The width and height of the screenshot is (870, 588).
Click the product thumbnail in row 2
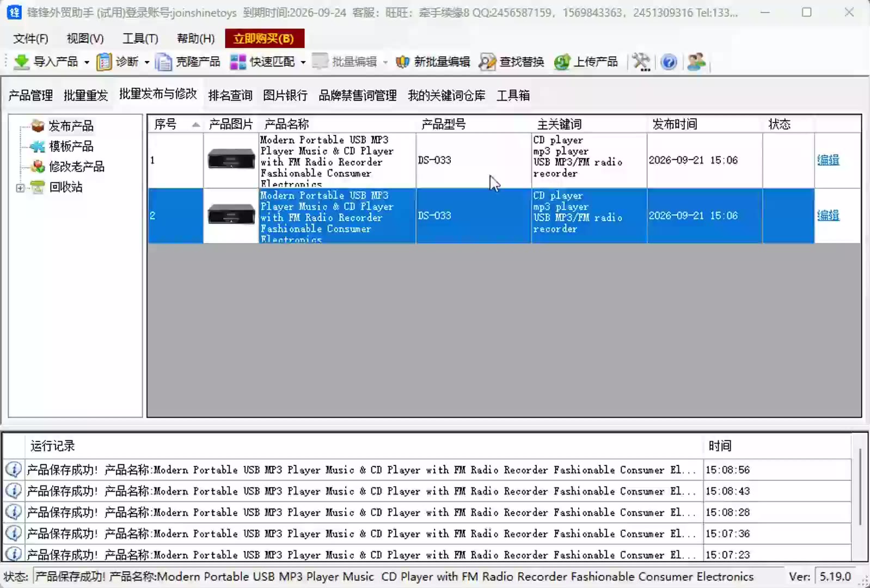click(x=231, y=216)
